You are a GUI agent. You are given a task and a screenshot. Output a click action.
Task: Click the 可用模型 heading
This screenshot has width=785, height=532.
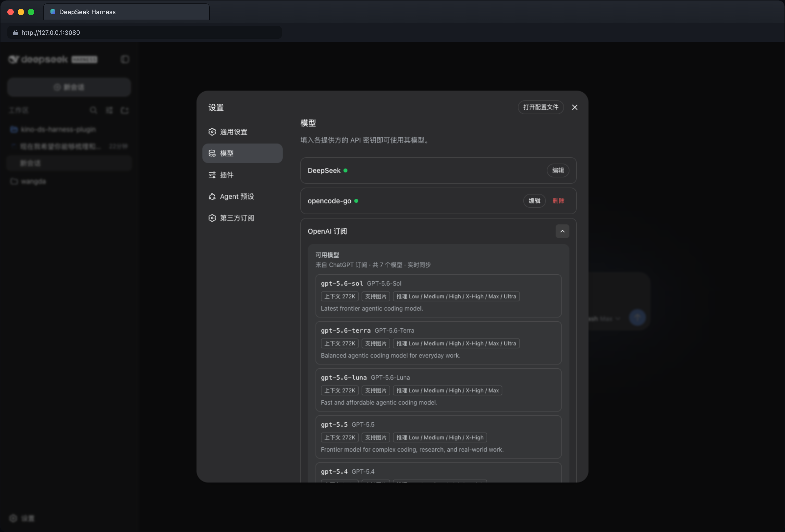327,255
